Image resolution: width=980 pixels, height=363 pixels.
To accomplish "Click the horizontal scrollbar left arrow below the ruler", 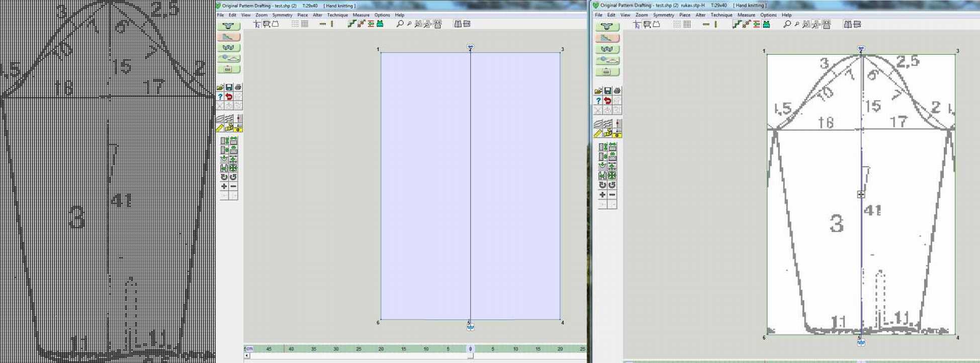I will pyautogui.click(x=247, y=355).
